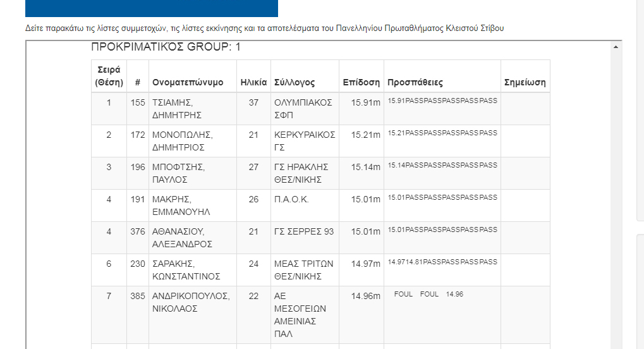Click club Π.Α.Ο.Κ.

click(x=291, y=199)
